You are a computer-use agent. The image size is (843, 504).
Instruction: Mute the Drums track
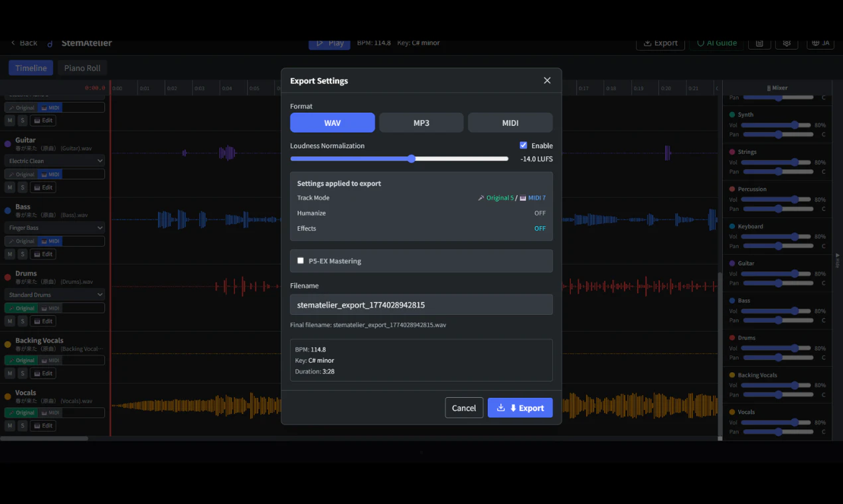pos(10,321)
